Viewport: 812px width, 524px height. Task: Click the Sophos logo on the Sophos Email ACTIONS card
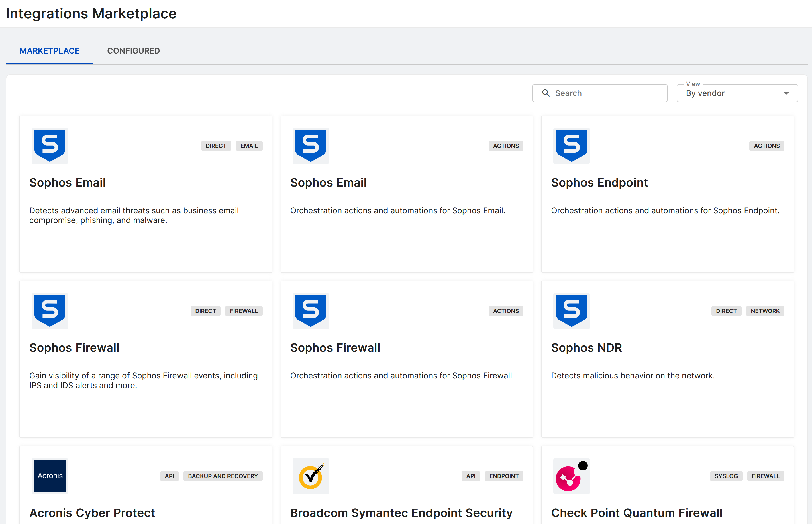click(x=311, y=146)
